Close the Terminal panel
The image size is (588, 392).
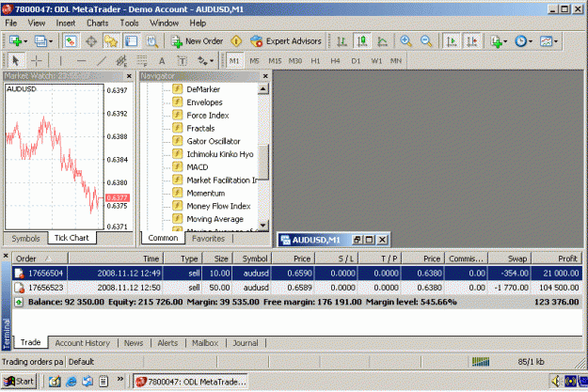6,256
